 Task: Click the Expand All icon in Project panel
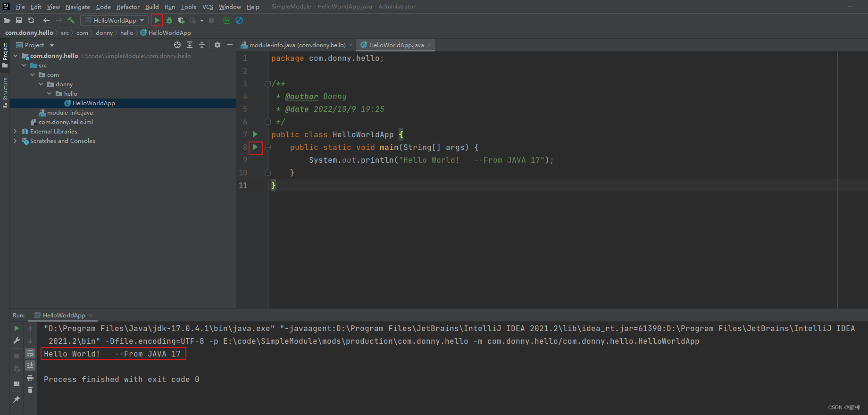coord(190,45)
